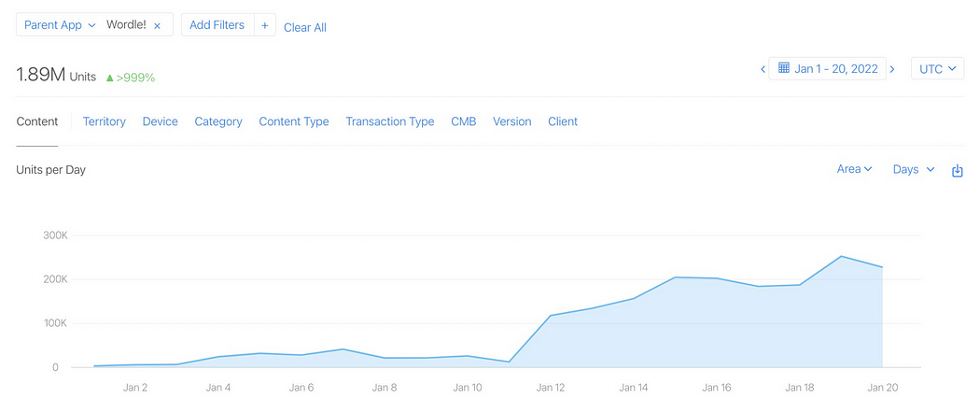This screenshot has height=412, width=980.
Task: Click the Jan 10 axis label
Action: tap(468, 388)
